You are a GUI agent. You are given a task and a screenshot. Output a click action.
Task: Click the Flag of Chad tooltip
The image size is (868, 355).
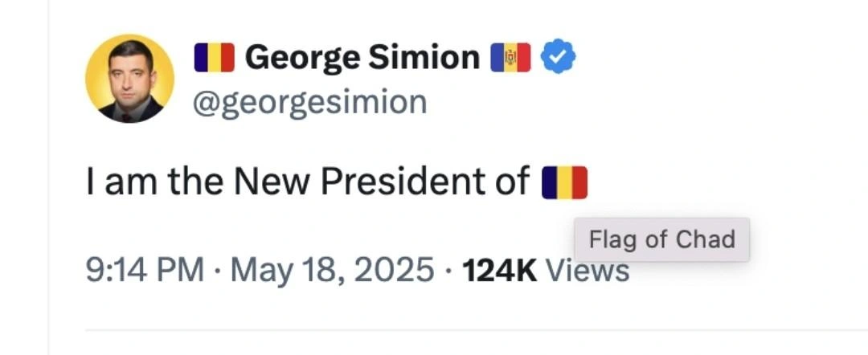click(661, 239)
